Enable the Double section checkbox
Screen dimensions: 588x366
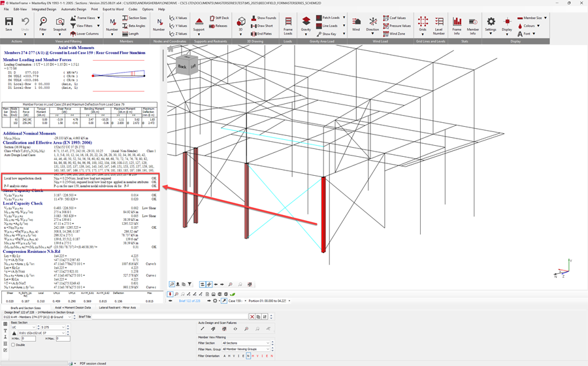point(13,344)
